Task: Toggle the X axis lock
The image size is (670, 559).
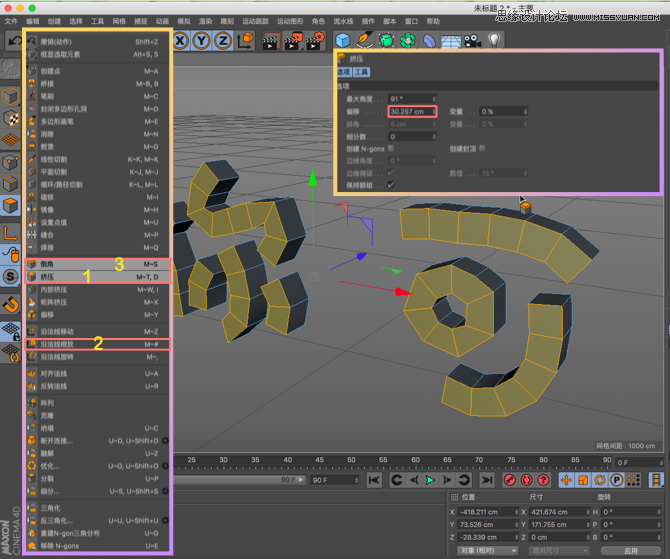Action: pyautogui.click(x=180, y=41)
